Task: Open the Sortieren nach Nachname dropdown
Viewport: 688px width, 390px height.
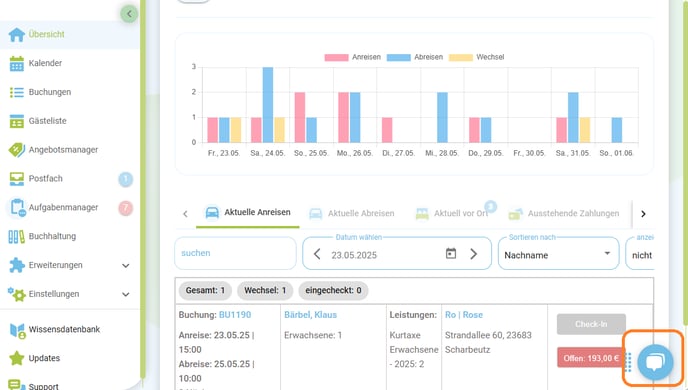Action: [559, 254]
